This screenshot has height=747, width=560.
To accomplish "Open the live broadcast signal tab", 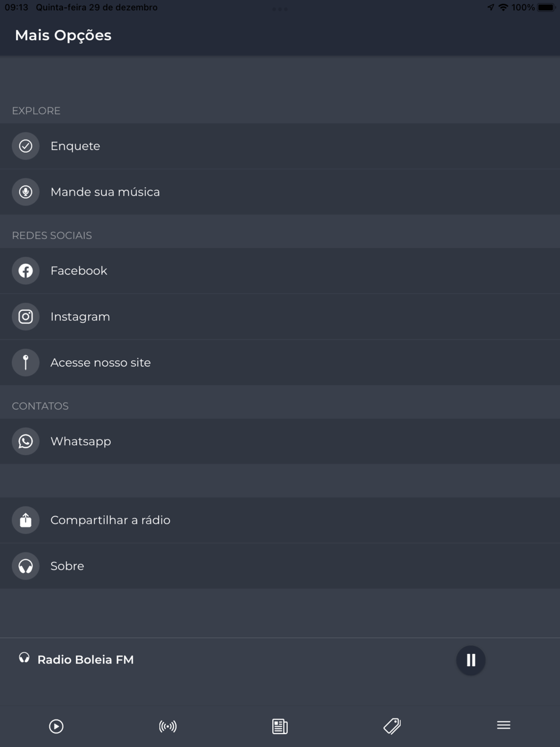I will click(168, 726).
